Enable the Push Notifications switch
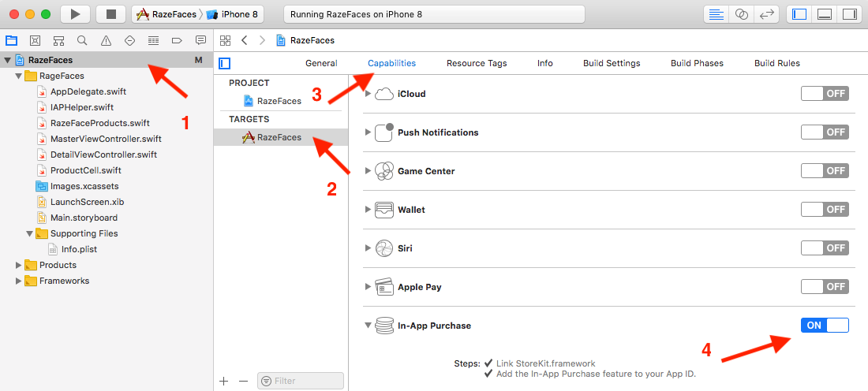The height and width of the screenshot is (391, 868). [825, 132]
